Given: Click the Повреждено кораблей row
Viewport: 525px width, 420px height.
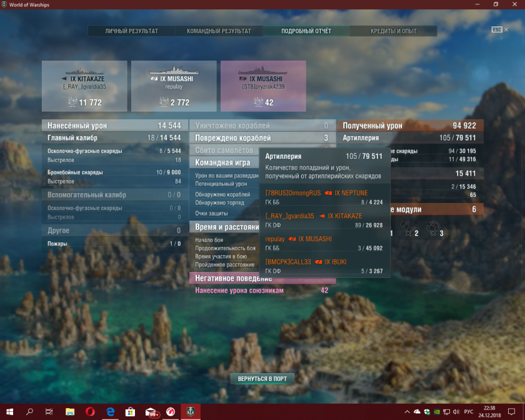Looking at the screenshot, I should tap(262, 138).
